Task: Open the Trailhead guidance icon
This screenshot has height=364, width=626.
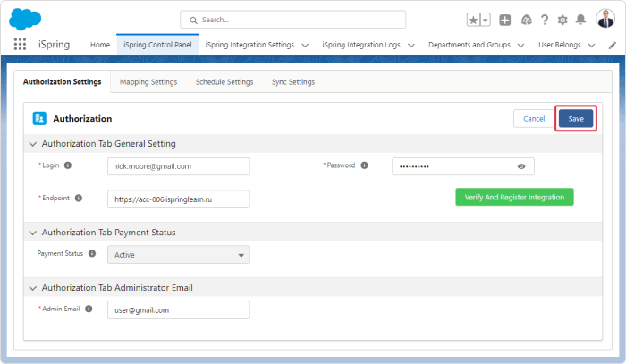Action: [x=526, y=20]
